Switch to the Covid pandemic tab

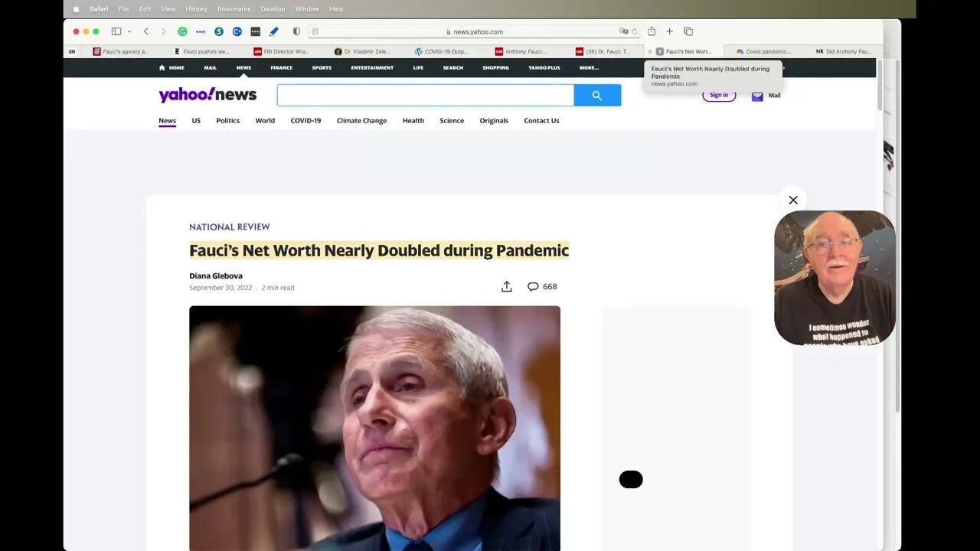[763, 51]
